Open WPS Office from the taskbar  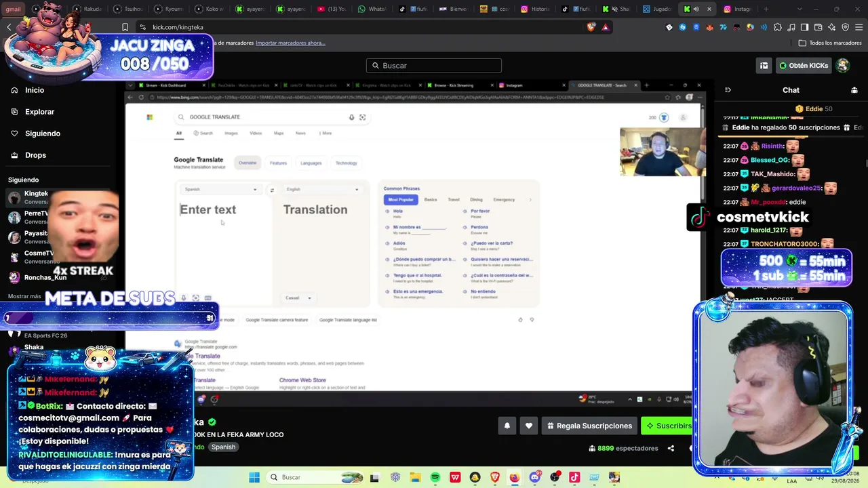click(x=455, y=477)
